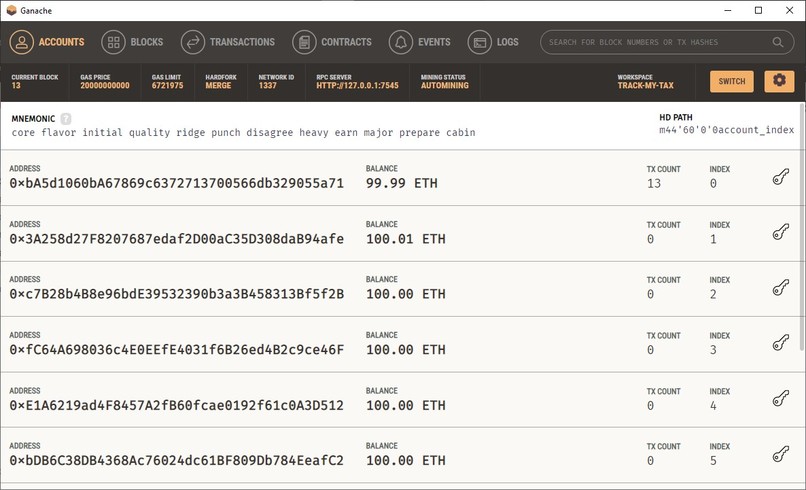Show private key for index 2 account
The image size is (806, 490).
(781, 288)
